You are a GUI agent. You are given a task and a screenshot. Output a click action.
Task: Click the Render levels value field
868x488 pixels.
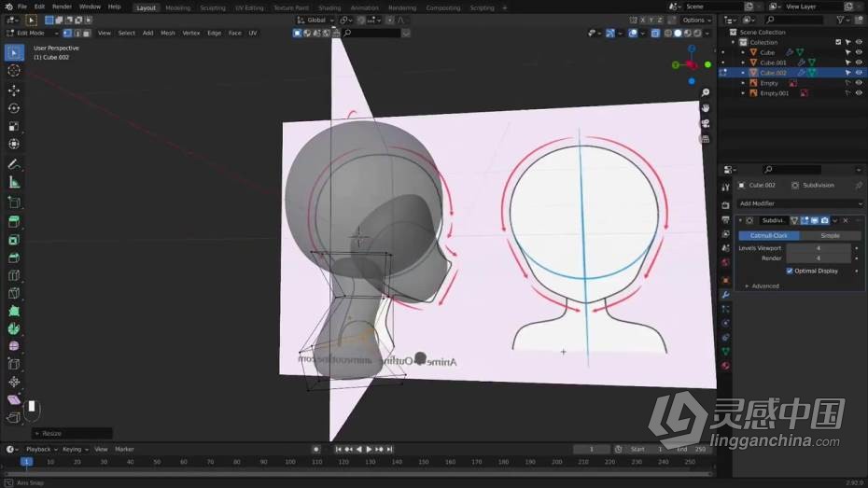[x=819, y=258]
